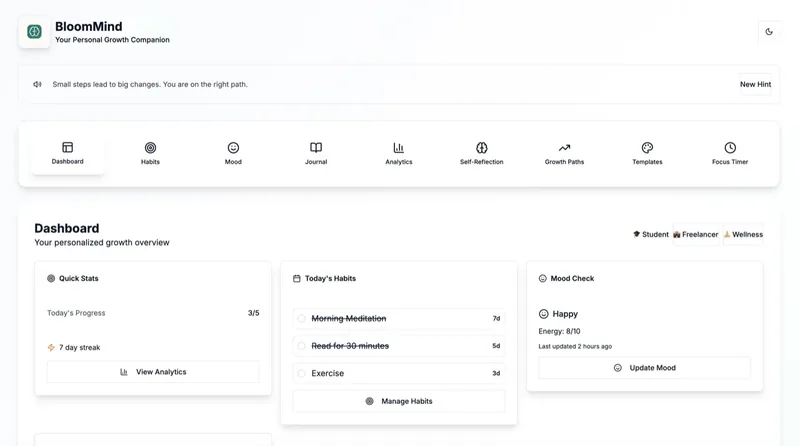Open the Dashboard tab
The image size is (800, 446).
coord(67,154)
